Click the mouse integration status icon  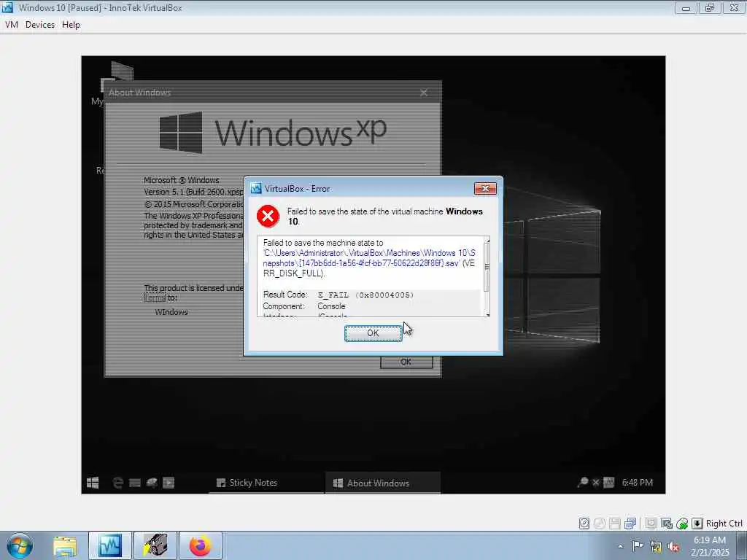pos(682,524)
